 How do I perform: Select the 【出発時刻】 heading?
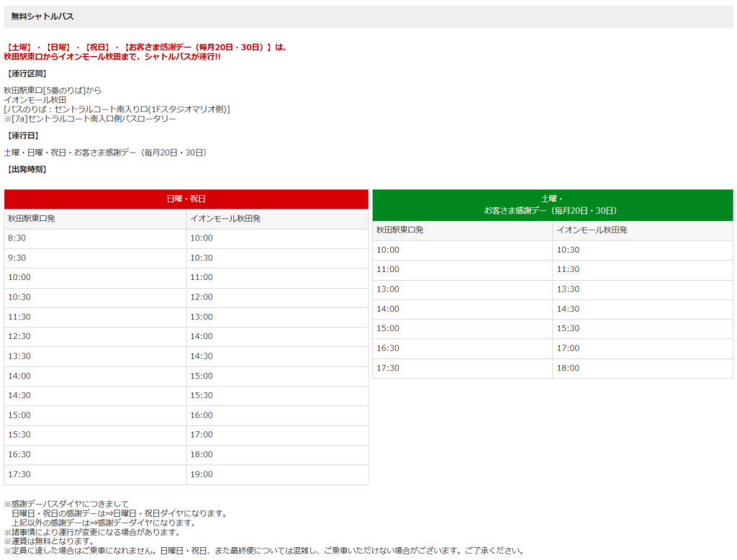[26, 170]
